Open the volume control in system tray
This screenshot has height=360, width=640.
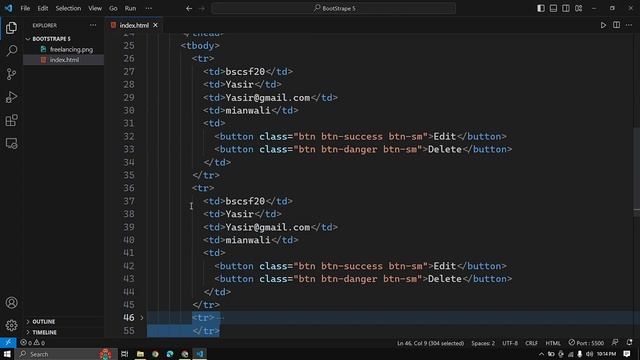[589, 354]
